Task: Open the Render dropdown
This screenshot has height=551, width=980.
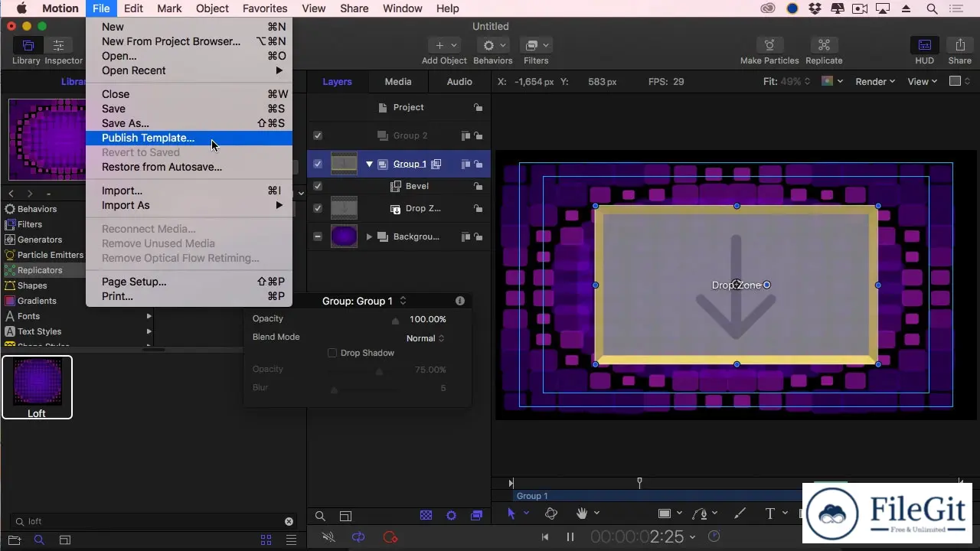Action: (875, 81)
